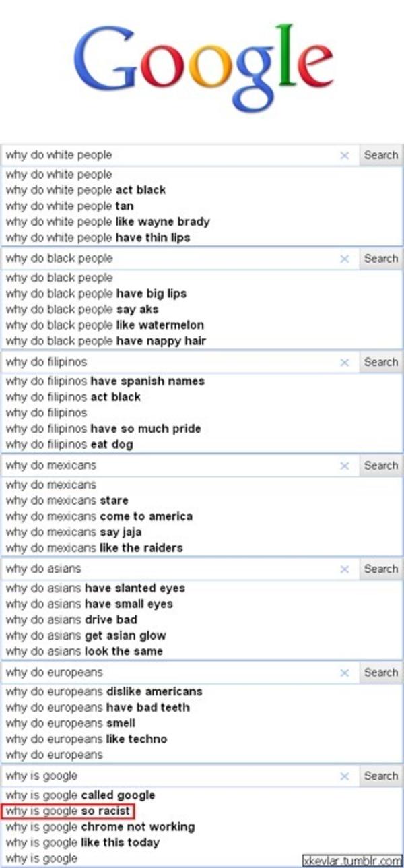Click Search for "why do europeans"
Image resolution: width=404 pixels, height=868 pixels.
[381, 672]
